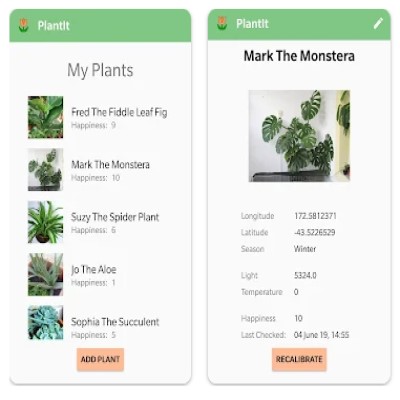Tap the large Monstera plant photo
The height and width of the screenshot is (400, 400).
click(299, 136)
